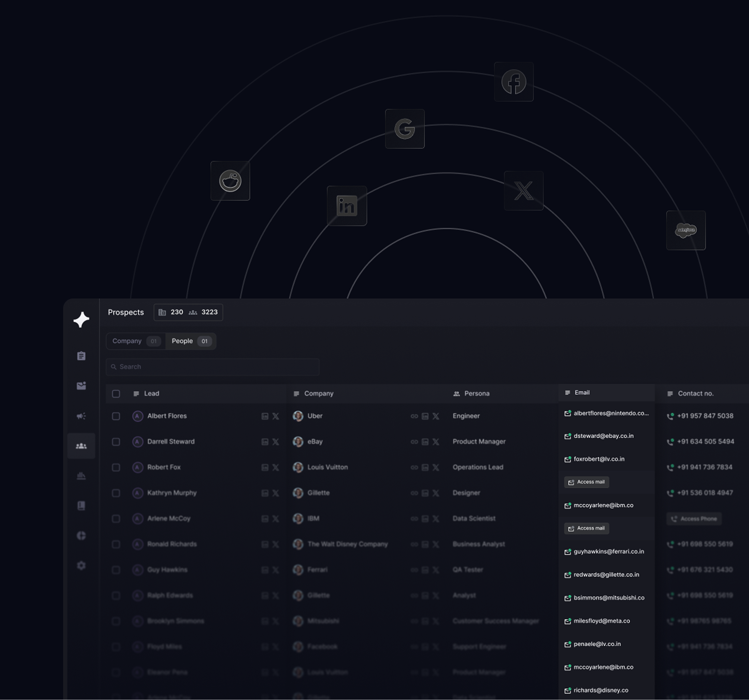
Task: Open the bar chart analytics icon in the sidebar
Action: point(81,476)
